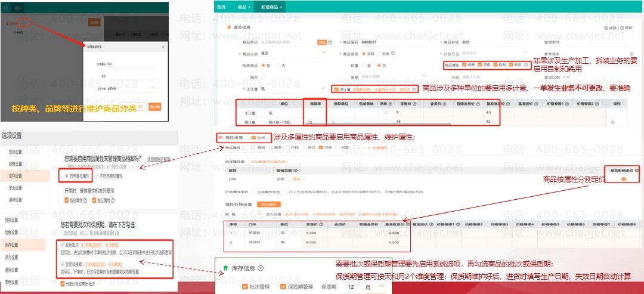This screenshot has width=644, height=294.
Task: Toggle the 销售 product attribute checkbox
Action: pos(464,64)
